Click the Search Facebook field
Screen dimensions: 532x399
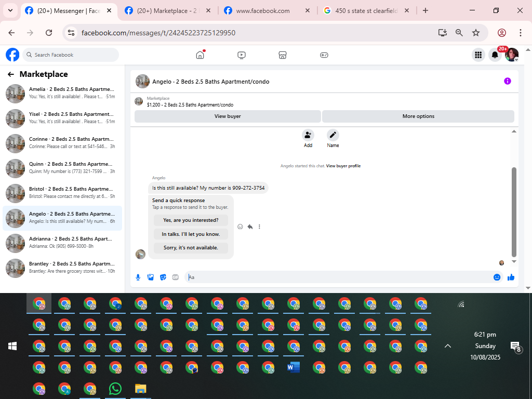(x=71, y=55)
